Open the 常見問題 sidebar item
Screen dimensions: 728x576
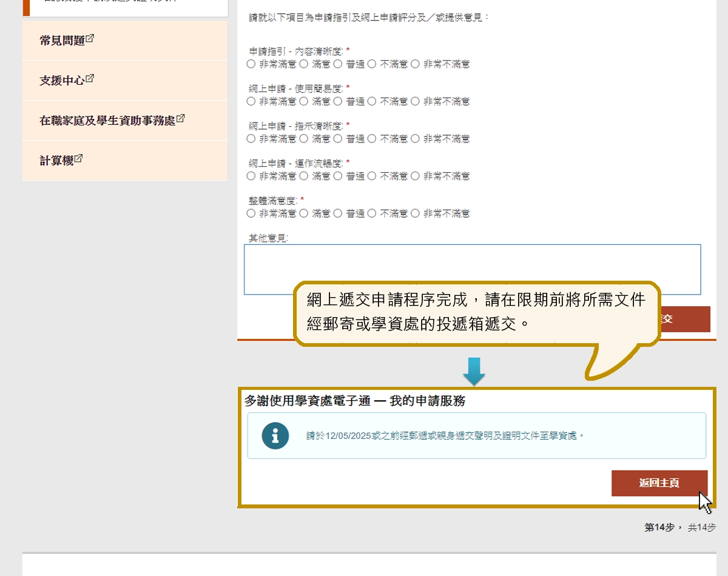point(62,41)
